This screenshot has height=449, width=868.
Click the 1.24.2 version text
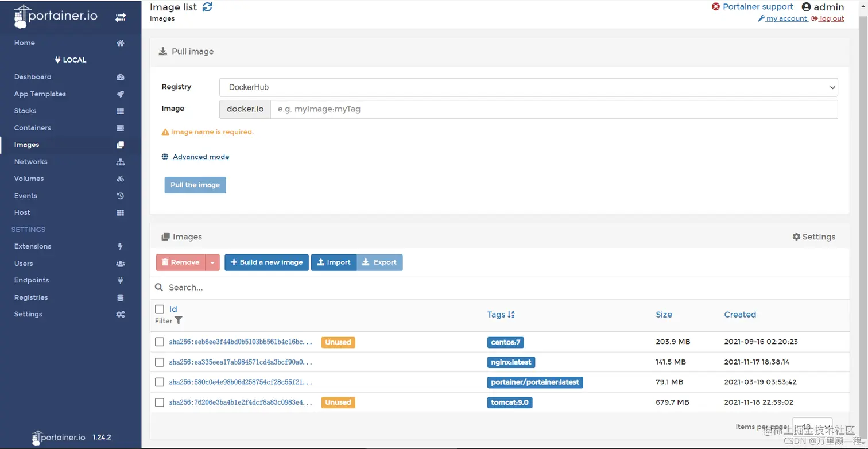102,437
